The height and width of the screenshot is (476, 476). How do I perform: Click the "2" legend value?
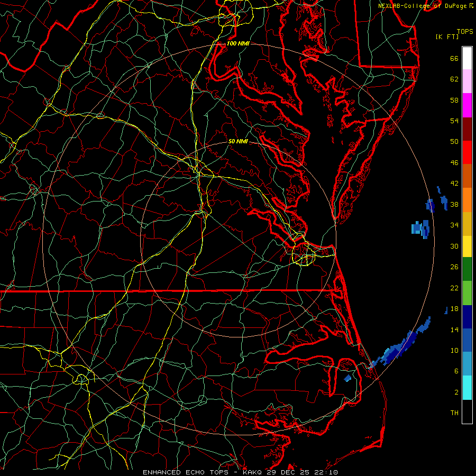tap(456, 392)
